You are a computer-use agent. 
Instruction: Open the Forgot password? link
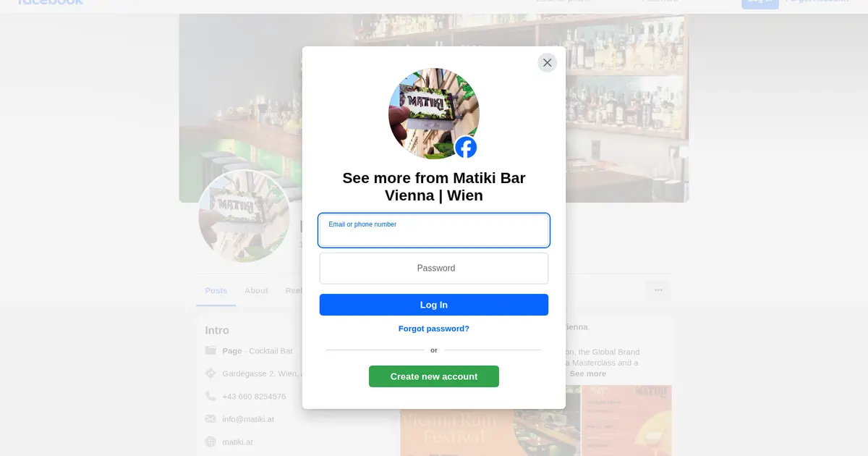(x=434, y=329)
